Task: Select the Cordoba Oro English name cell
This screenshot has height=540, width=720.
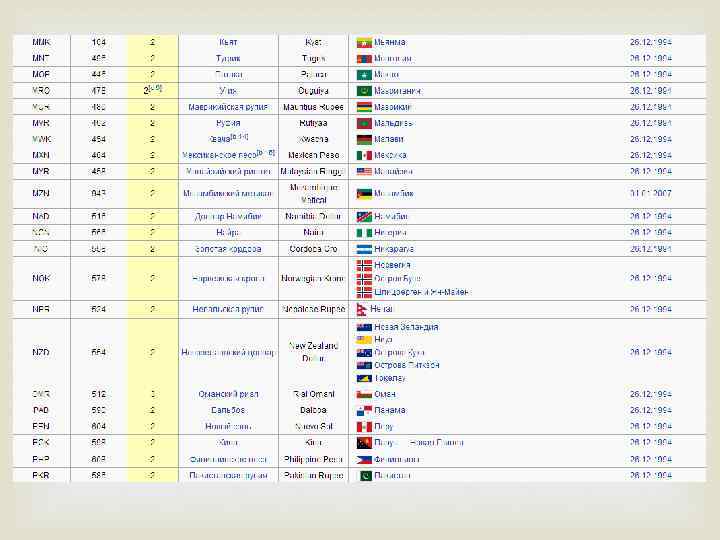Action: 314,249
